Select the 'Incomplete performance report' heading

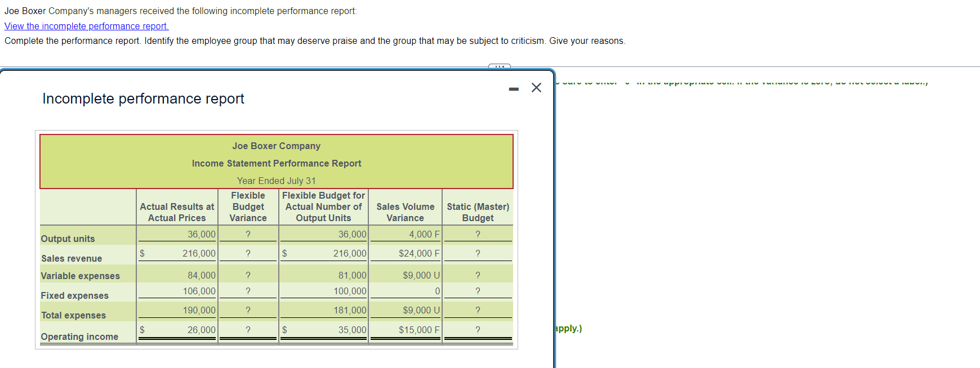[143, 98]
